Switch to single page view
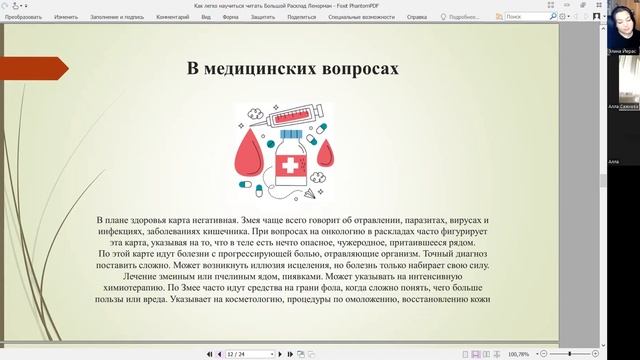 click(x=465, y=354)
